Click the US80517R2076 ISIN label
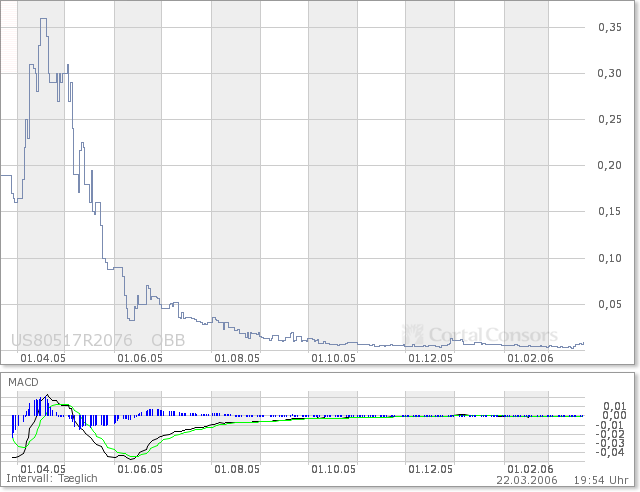Viewport: 640px width, 492px height. pyautogui.click(x=72, y=340)
